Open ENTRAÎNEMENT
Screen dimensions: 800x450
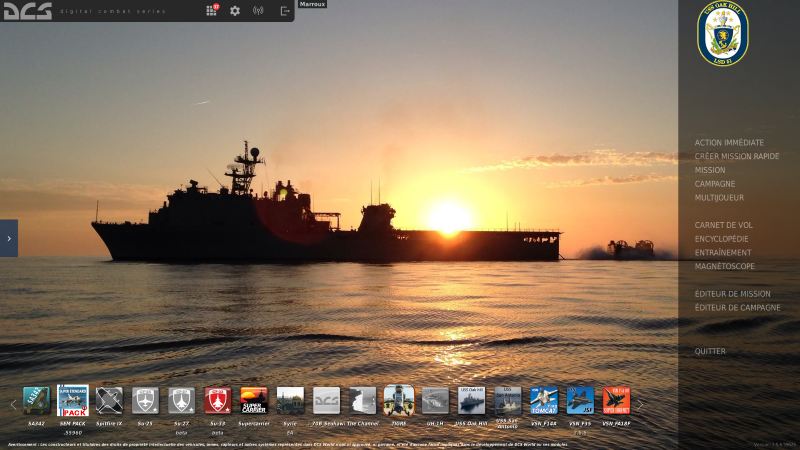click(722, 253)
